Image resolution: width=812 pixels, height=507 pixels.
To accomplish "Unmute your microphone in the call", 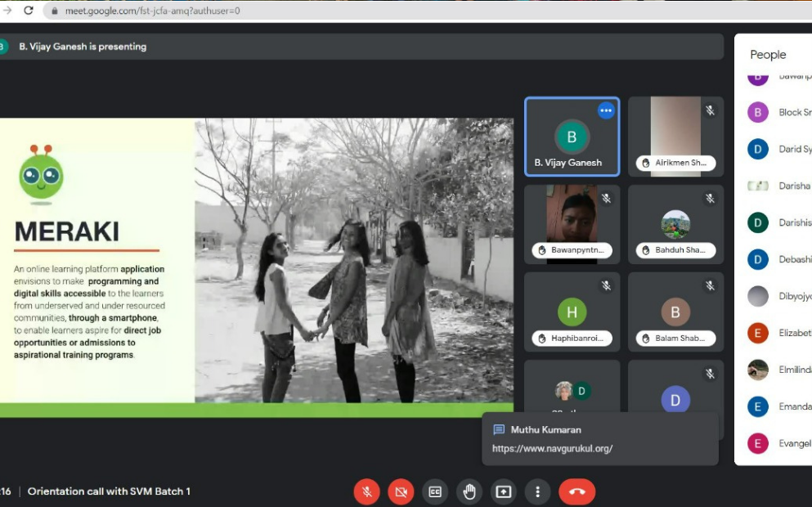I will point(367,491).
